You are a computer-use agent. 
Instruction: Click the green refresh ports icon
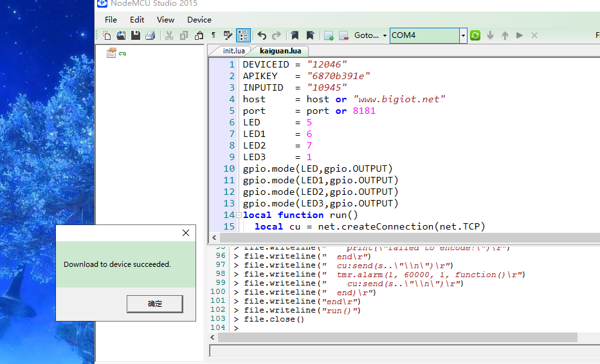(x=475, y=35)
